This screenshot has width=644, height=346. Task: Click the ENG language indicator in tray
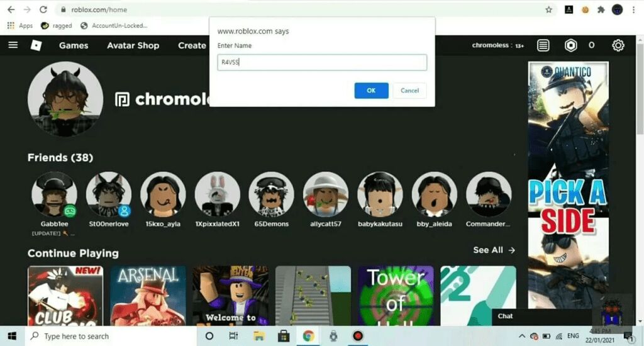[x=573, y=336]
